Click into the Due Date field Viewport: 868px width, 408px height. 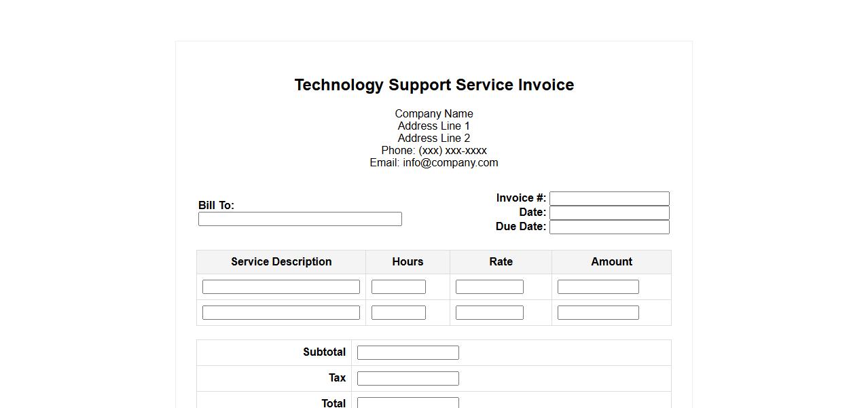[609, 227]
